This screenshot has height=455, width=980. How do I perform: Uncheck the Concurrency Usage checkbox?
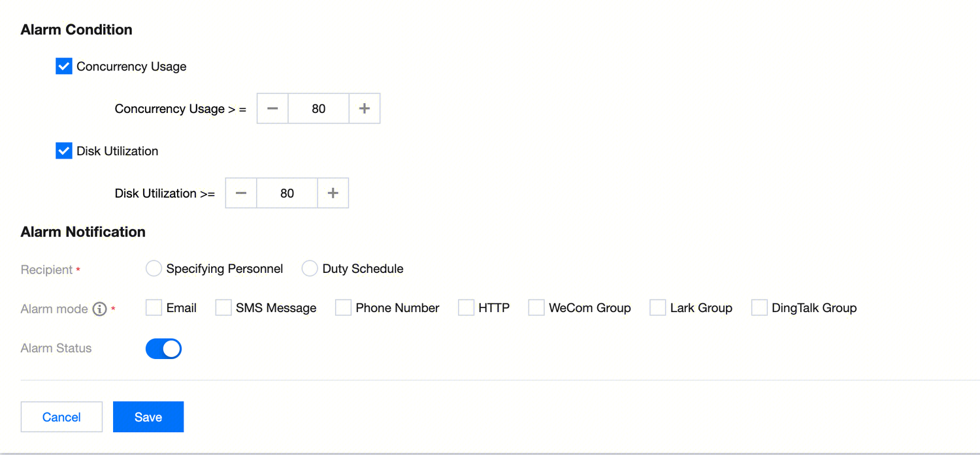tap(64, 67)
